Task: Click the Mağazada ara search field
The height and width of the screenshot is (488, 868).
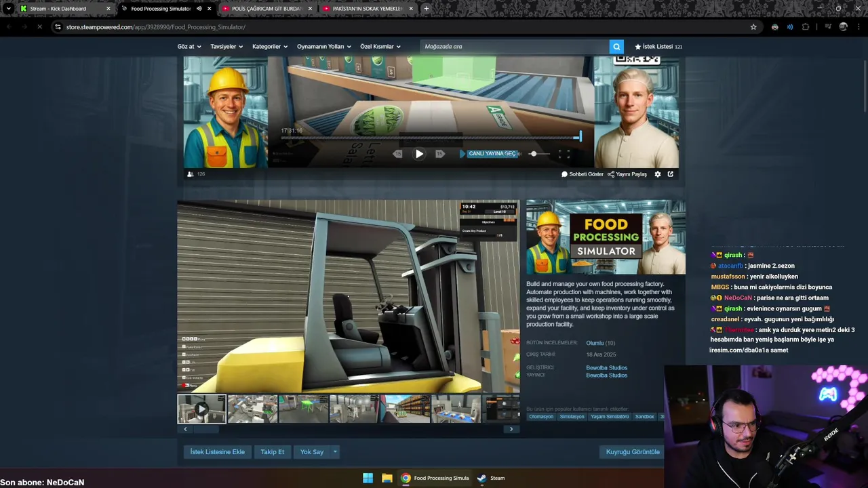Action: 515,47
